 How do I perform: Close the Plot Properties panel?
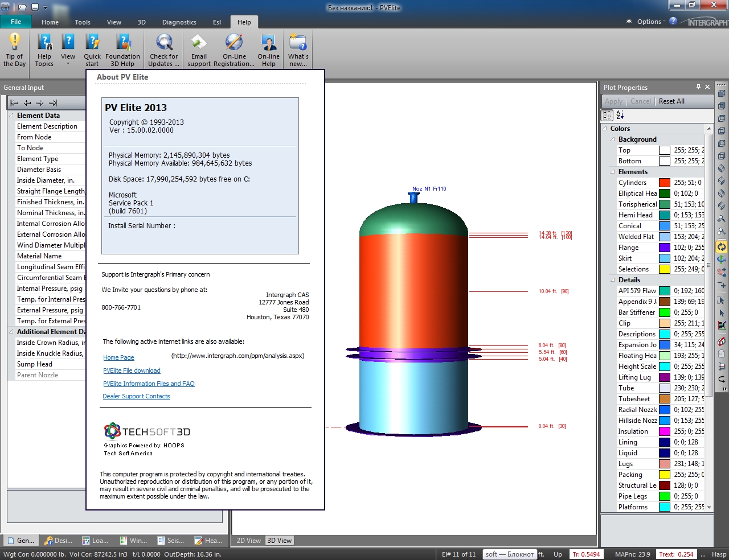pyautogui.click(x=707, y=87)
